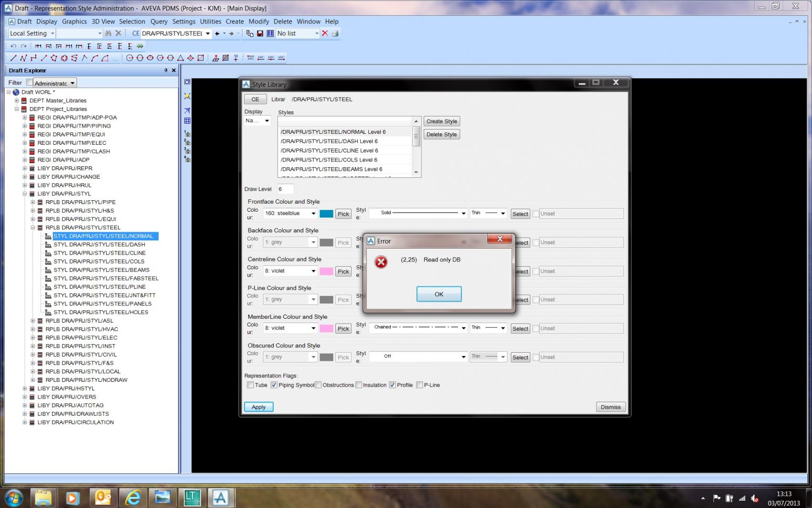Collapse the RPLB DRA/PRJ/STYL/STEEL tree node
This screenshot has height=508, width=812.
(33, 227)
